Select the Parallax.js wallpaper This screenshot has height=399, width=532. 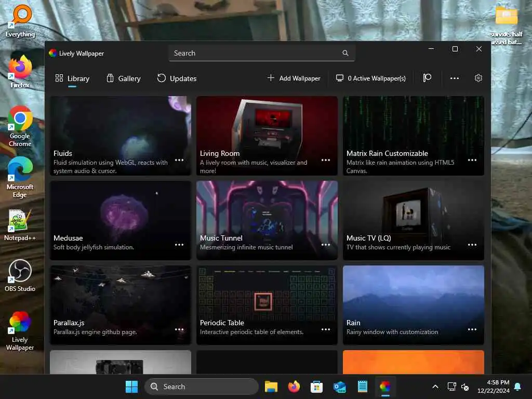pos(121,305)
